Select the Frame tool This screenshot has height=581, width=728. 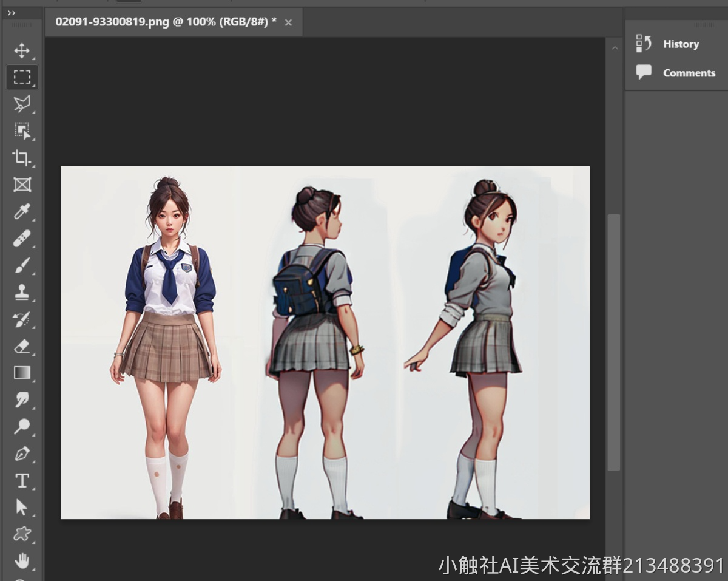click(22, 185)
